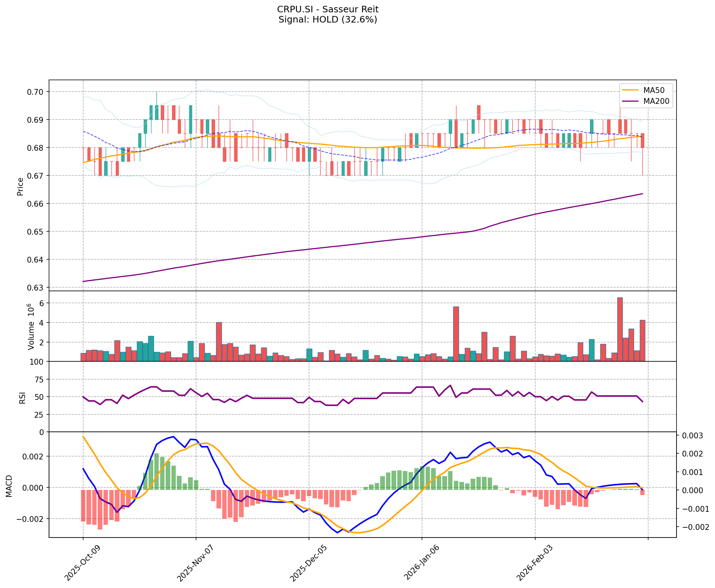Image resolution: width=715 pixels, height=588 pixels.
Task: Click the 2025-Dec-05 date axis label
Action: [308, 564]
